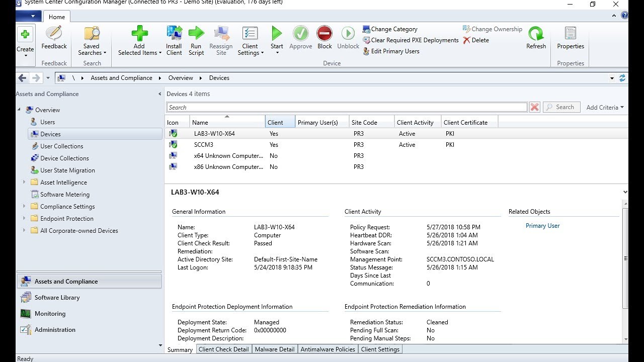
Task: Switch to the Antimalware Policies tab
Action: tap(328, 349)
